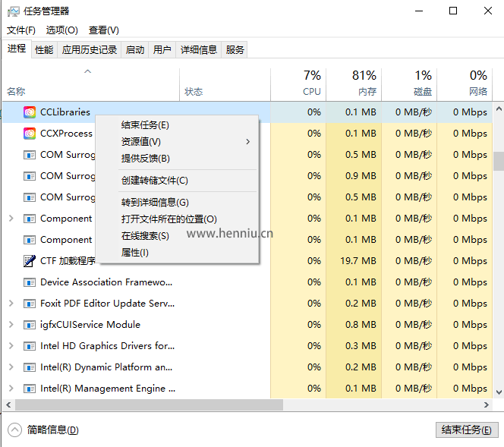Sort by the 状态 column header

[225, 84]
